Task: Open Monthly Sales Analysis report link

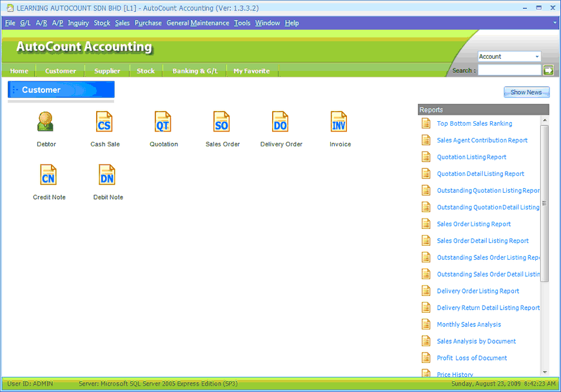Action: pyautogui.click(x=469, y=324)
